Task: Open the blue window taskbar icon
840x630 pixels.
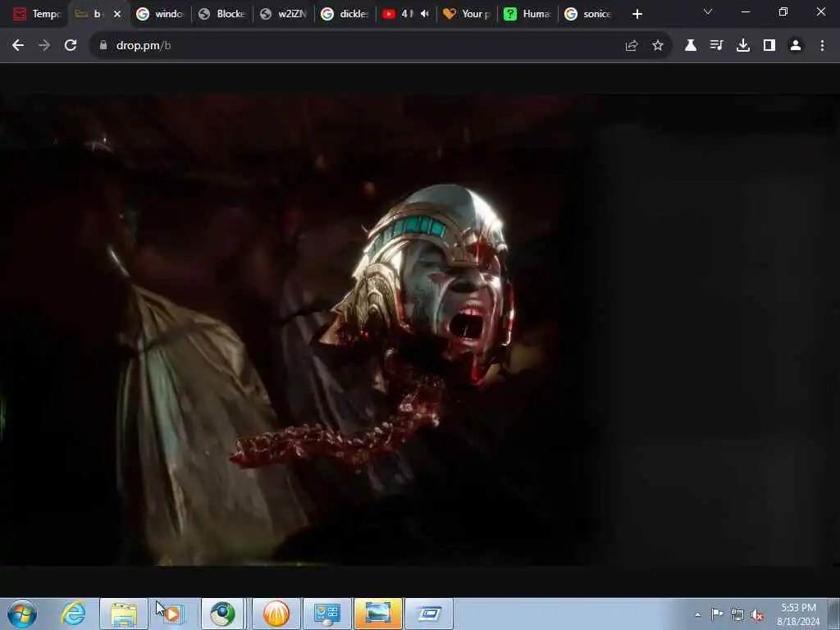Action: click(x=428, y=614)
